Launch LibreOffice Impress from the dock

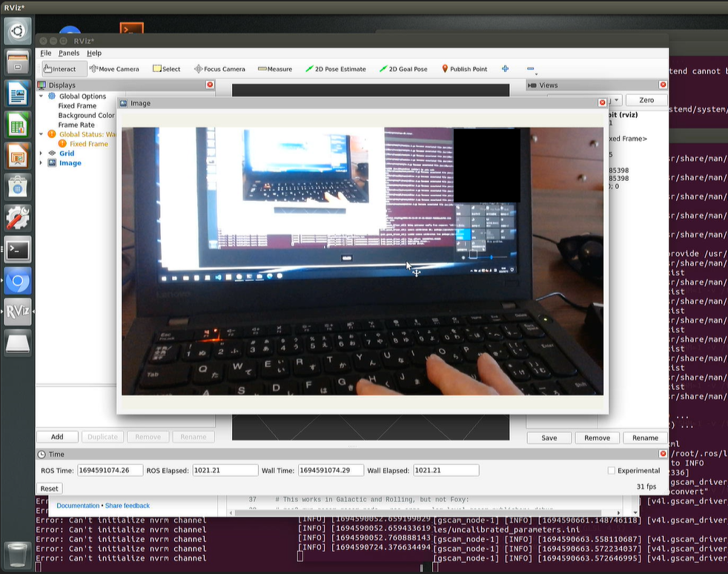coord(18,156)
